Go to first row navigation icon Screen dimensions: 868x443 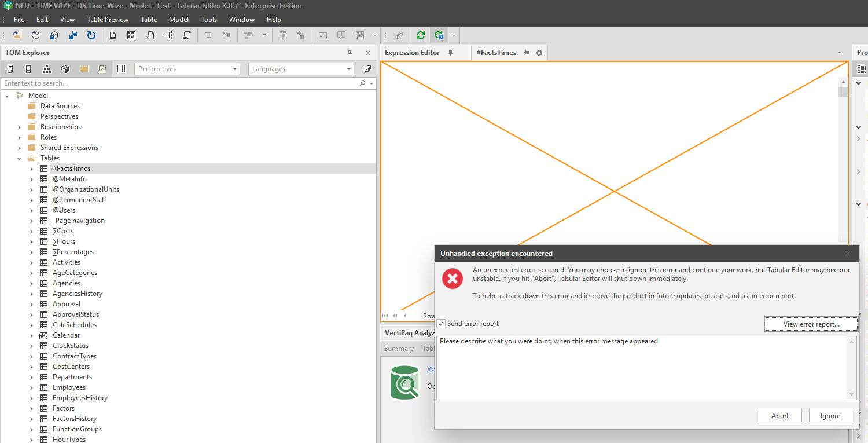tap(385, 316)
